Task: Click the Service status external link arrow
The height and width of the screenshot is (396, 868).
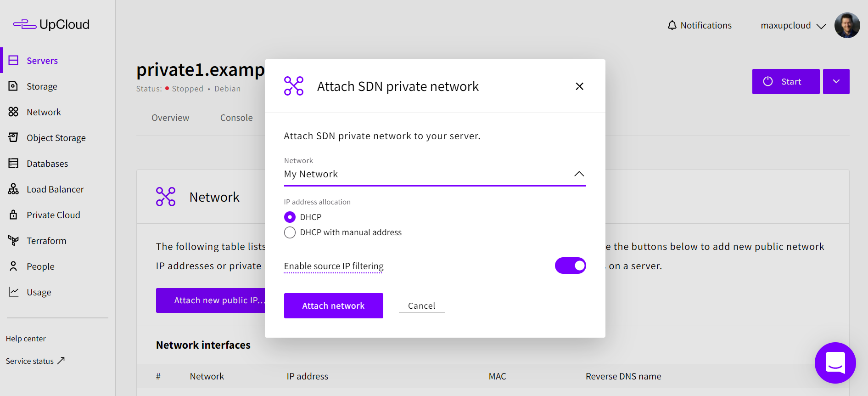Action: [61, 361]
